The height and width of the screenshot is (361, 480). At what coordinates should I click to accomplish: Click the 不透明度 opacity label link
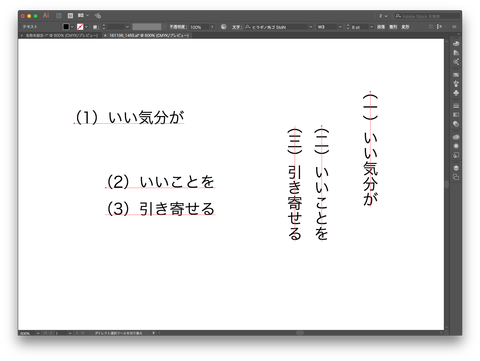point(177,27)
